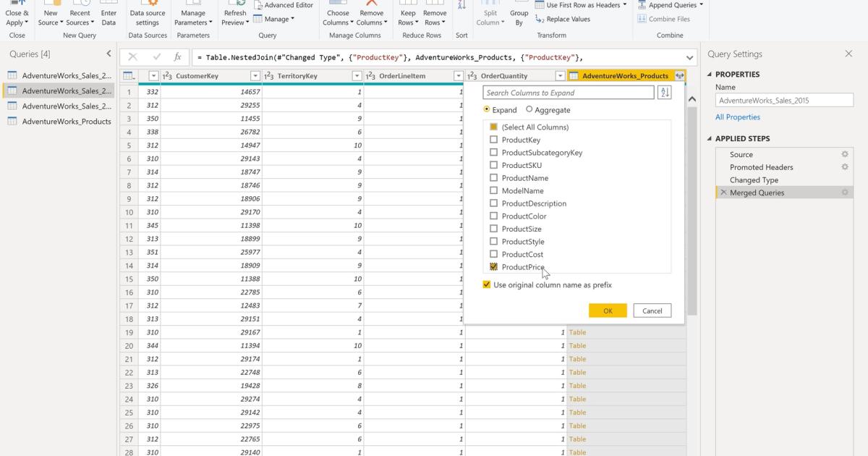The image size is (868, 456).
Task: Open Data source settings
Action: tap(148, 14)
